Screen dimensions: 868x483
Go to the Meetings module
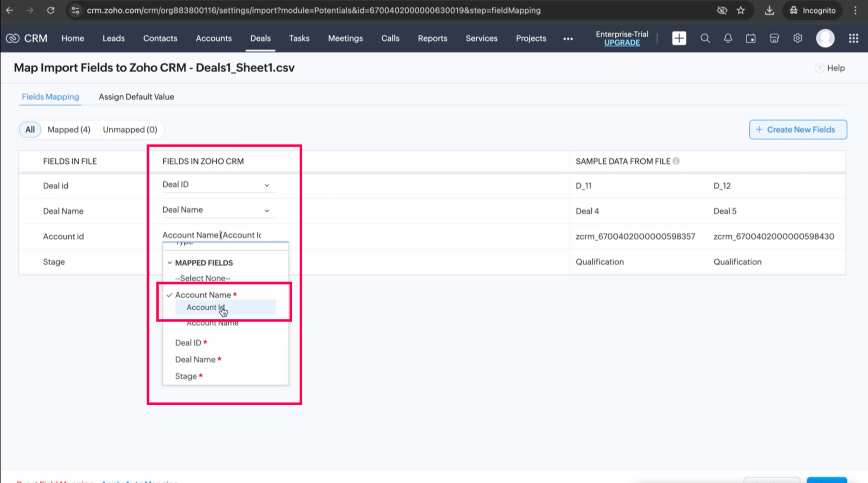coord(345,38)
